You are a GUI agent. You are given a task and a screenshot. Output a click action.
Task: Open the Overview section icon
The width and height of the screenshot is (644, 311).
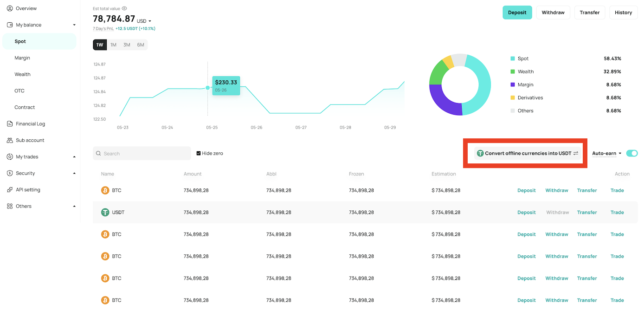point(10,8)
